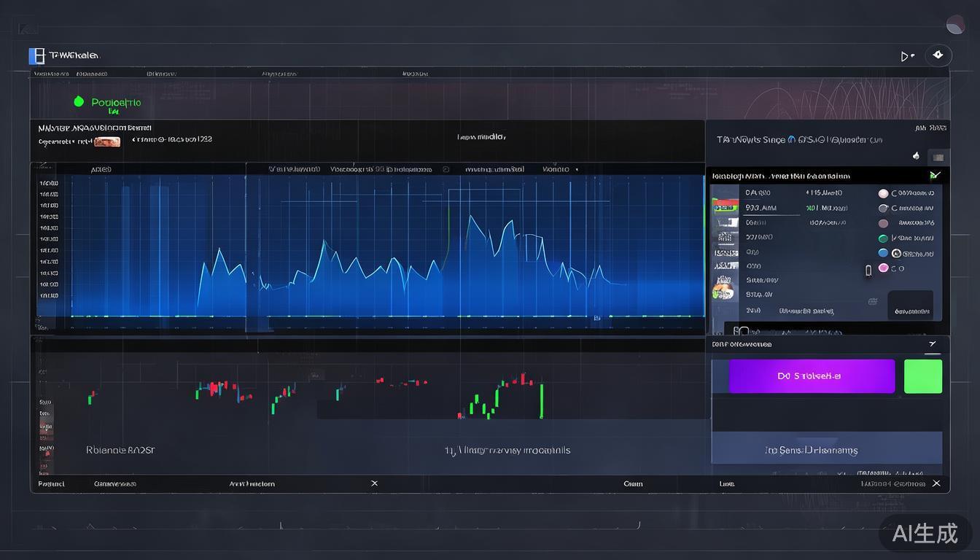Click the circular avatar icon at list bottom-left

pyautogui.click(x=723, y=292)
